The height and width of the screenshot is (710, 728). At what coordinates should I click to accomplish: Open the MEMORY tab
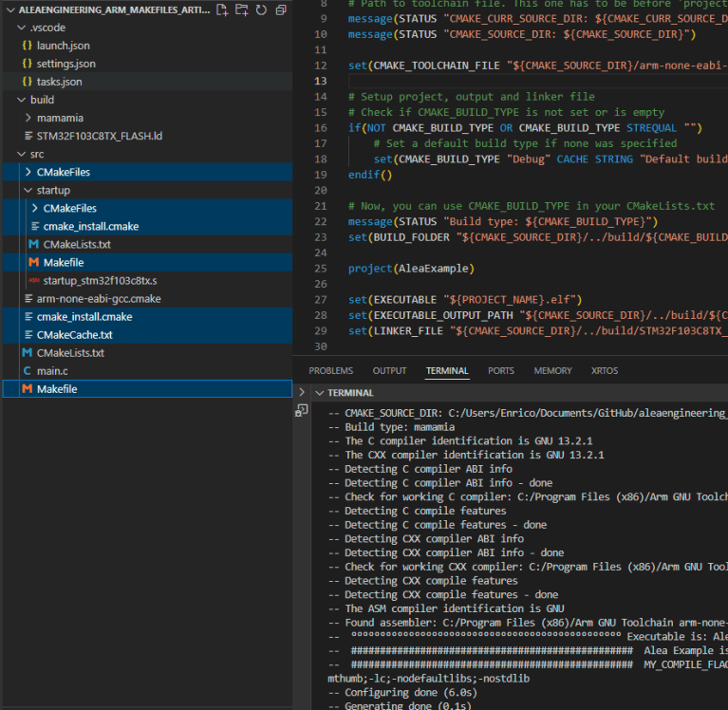tap(552, 370)
